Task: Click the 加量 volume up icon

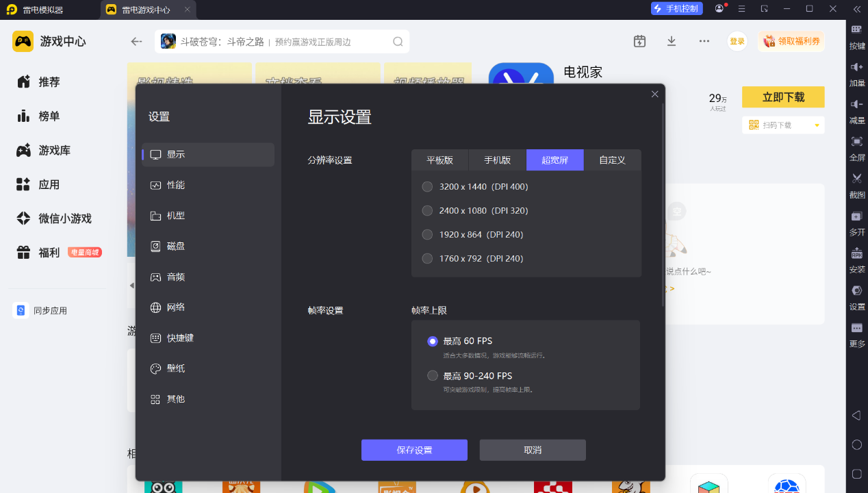Action: [856, 67]
